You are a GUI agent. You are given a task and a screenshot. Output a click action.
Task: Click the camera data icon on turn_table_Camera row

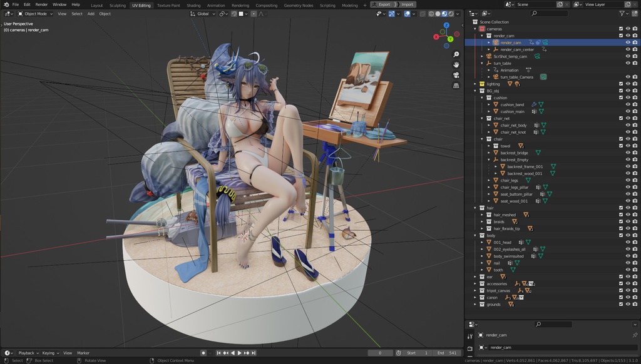tap(543, 77)
